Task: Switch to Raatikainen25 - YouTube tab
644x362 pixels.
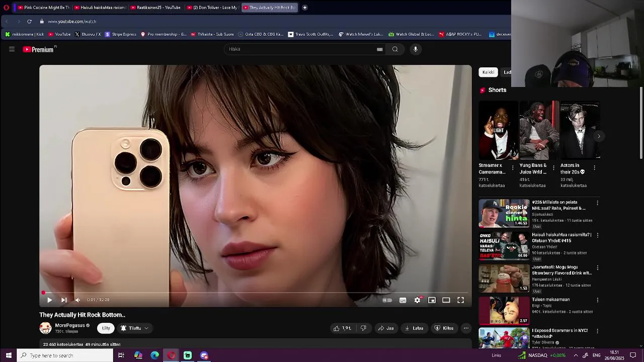Action: (155, 8)
